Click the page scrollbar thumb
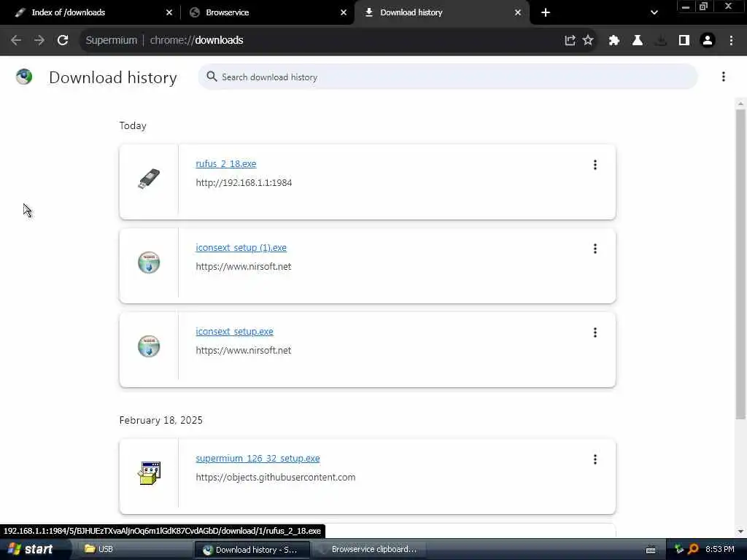This screenshot has height=560, width=747. tap(740, 264)
